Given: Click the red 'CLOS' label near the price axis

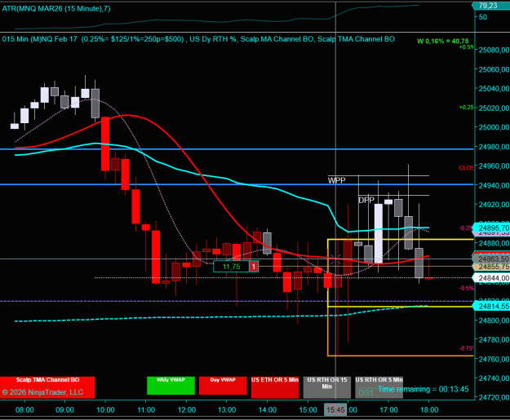Looking at the screenshot, I should tap(466, 168).
